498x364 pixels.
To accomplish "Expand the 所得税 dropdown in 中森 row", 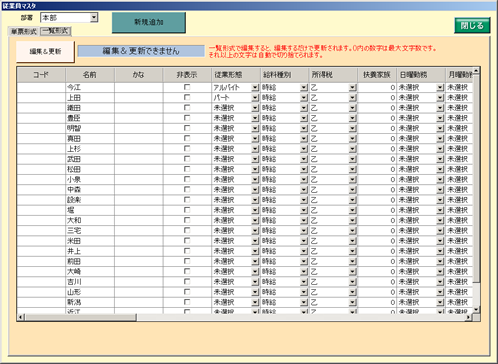I will click(x=353, y=190).
